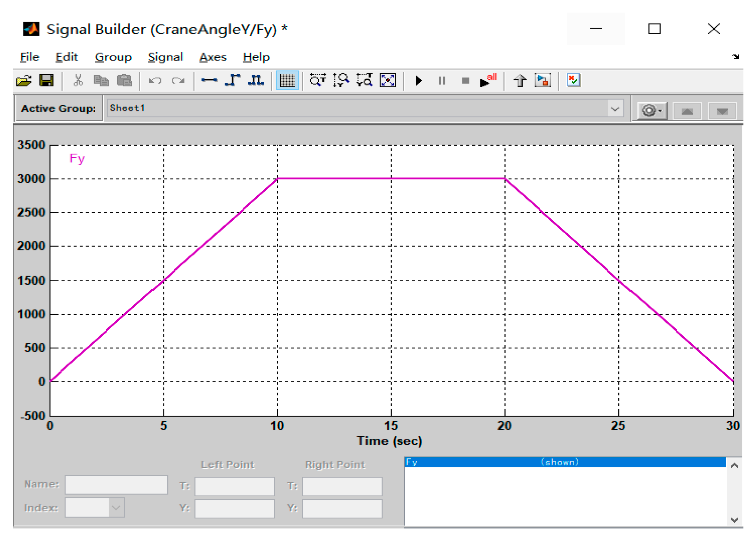Start simulation with the play button
The width and height of the screenshot is (756, 540).
419,81
